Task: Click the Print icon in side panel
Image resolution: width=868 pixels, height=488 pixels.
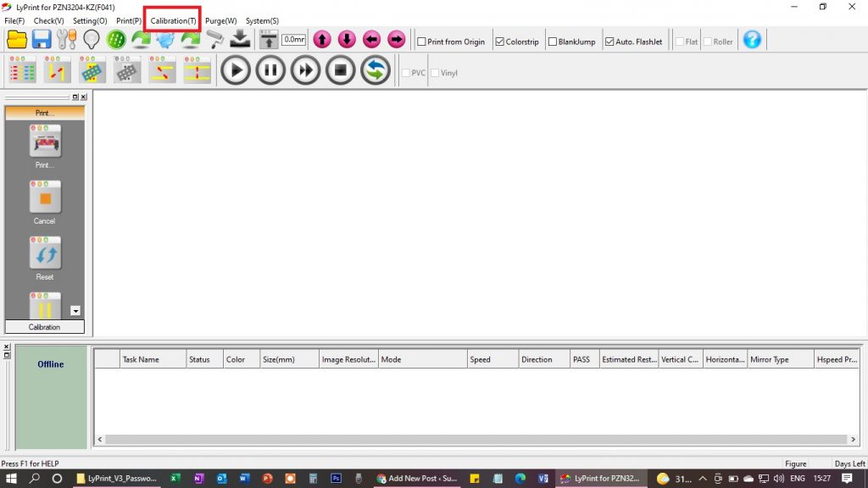Action: [45, 141]
